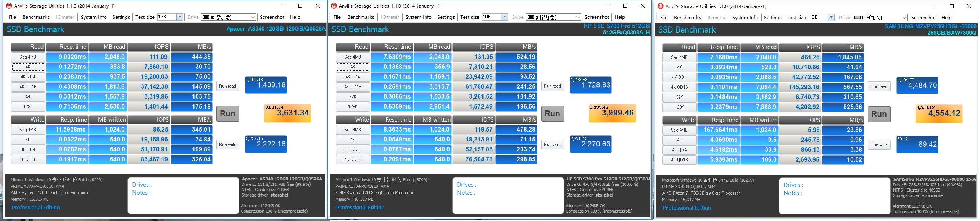Open the Test size dropdown in the Samsung window

[x=831, y=18]
